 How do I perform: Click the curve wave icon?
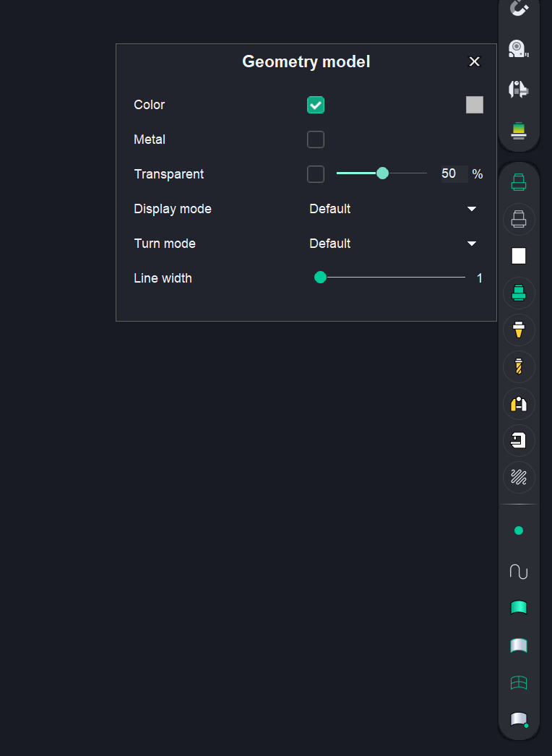click(519, 572)
